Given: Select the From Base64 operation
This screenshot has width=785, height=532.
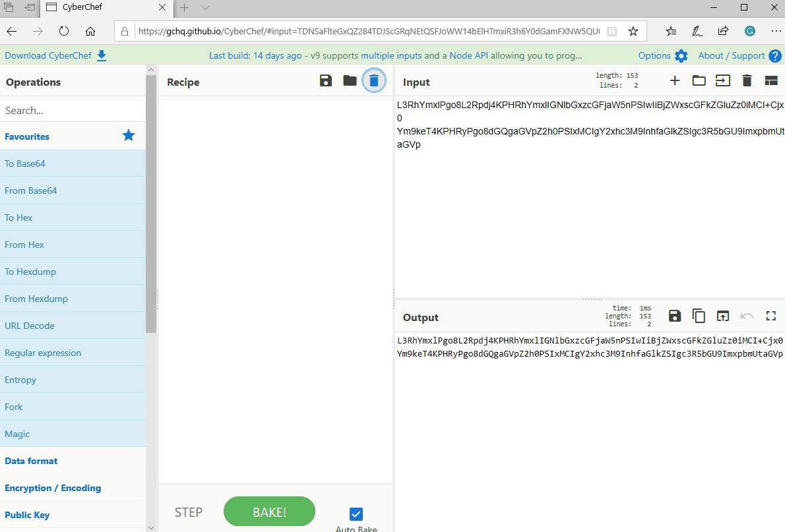Looking at the screenshot, I should pyautogui.click(x=73, y=191).
